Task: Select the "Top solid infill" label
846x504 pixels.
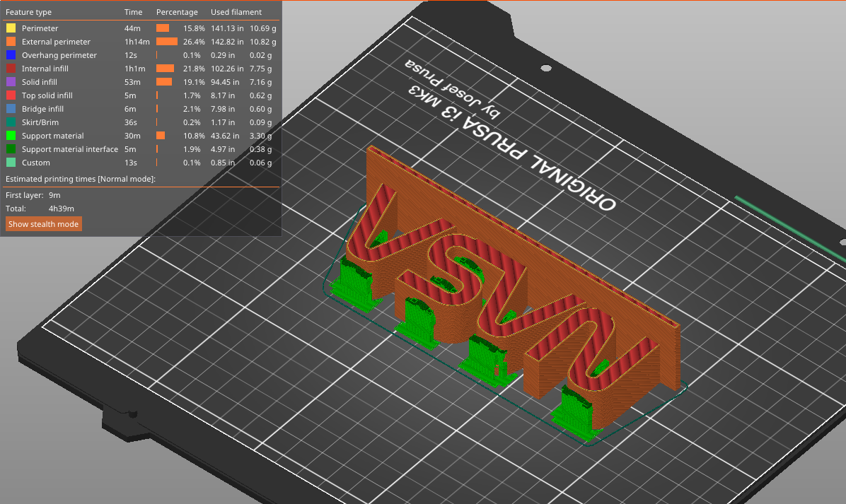Action: tap(47, 95)
